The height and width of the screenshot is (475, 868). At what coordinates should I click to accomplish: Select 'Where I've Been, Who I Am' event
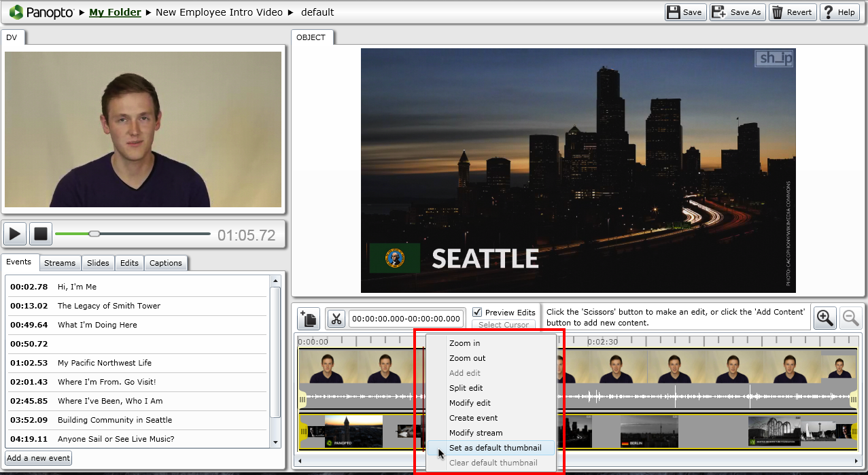point(137,401)
